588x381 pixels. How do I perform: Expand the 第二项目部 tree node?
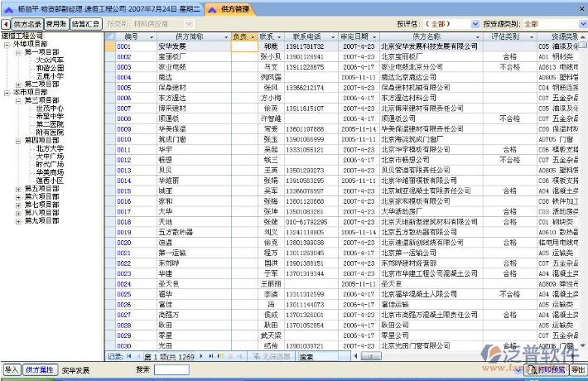pos(18,84)
